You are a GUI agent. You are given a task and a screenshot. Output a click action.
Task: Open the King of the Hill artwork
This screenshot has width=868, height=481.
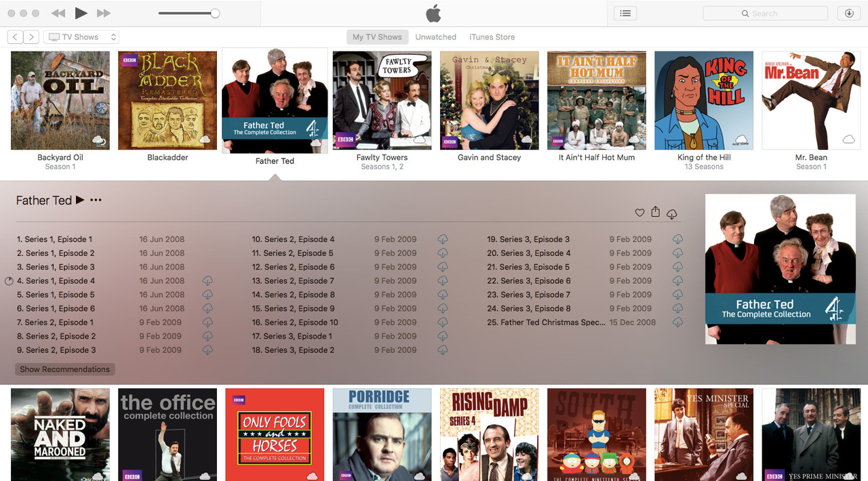tap(704, 100)
